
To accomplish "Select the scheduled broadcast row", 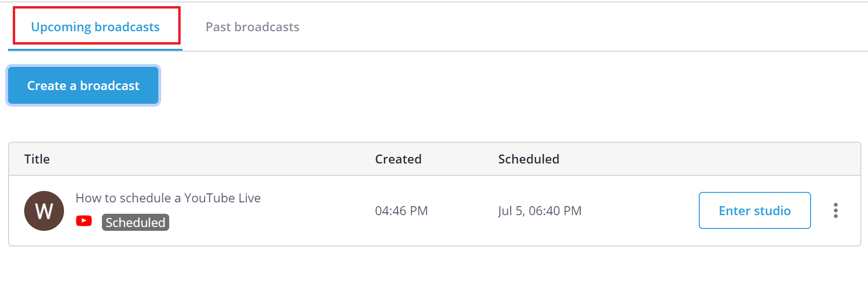I will [434, 211].
